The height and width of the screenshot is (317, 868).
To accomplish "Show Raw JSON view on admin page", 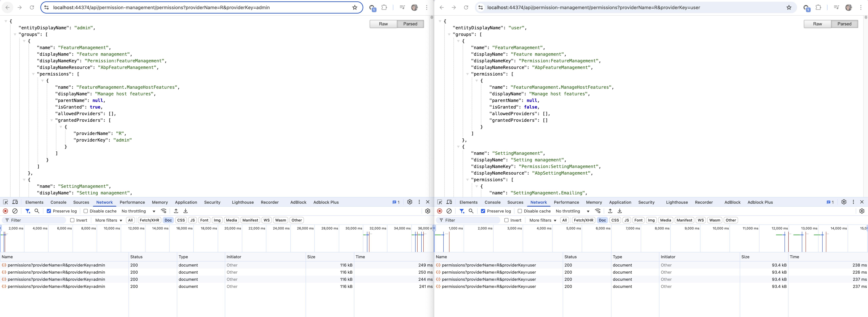I will [x=383, y=24].
